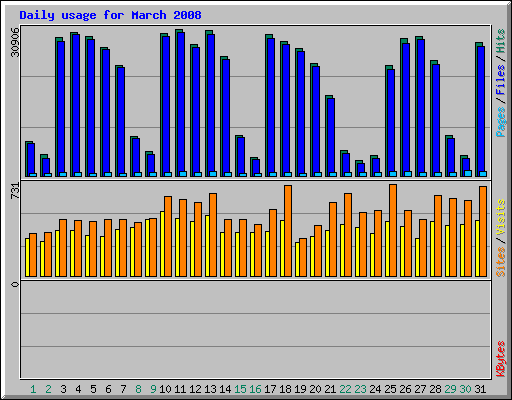Click the "Daily usage for March 2008" title
The height and width of the screenshot is (400, 512).
click(x=110, y=15)
